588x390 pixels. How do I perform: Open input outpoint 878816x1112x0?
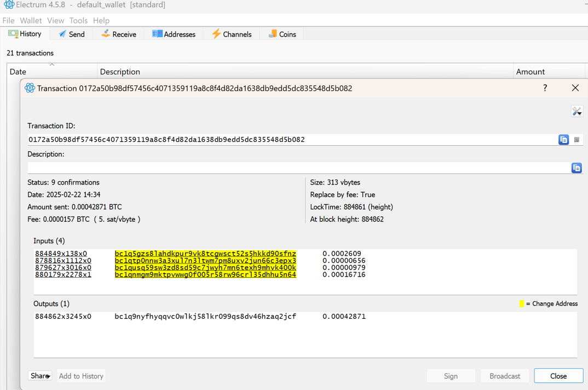point(63,261)
